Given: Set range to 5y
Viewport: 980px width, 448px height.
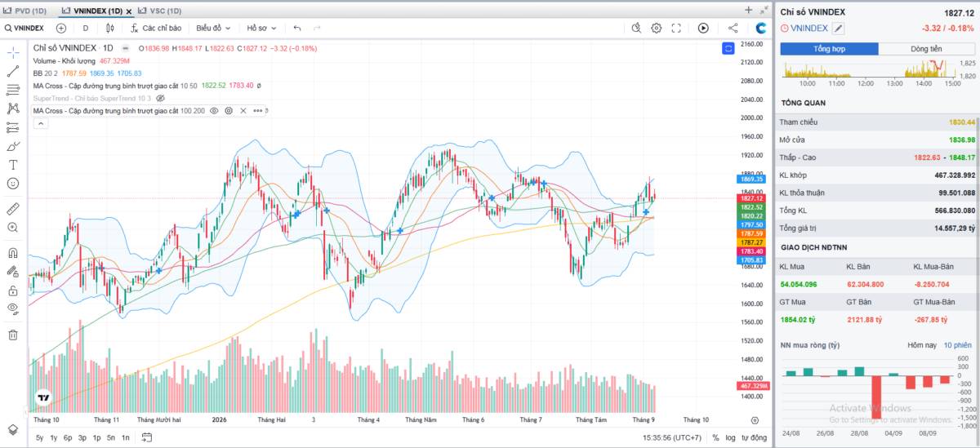Looking at the screenshot, I should point(40,437).
